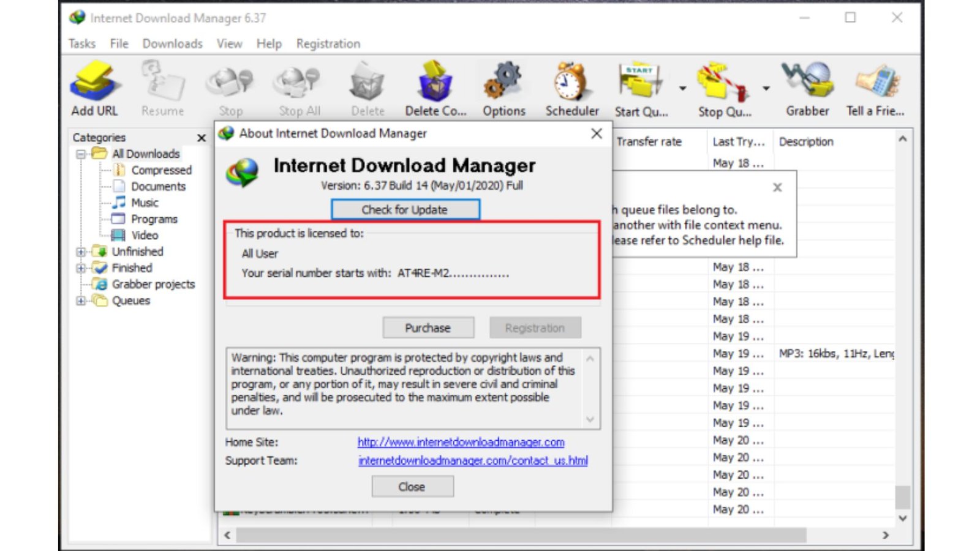Select the Documents category
Viewport: 980px width, 551px height.
pos(158,187)
